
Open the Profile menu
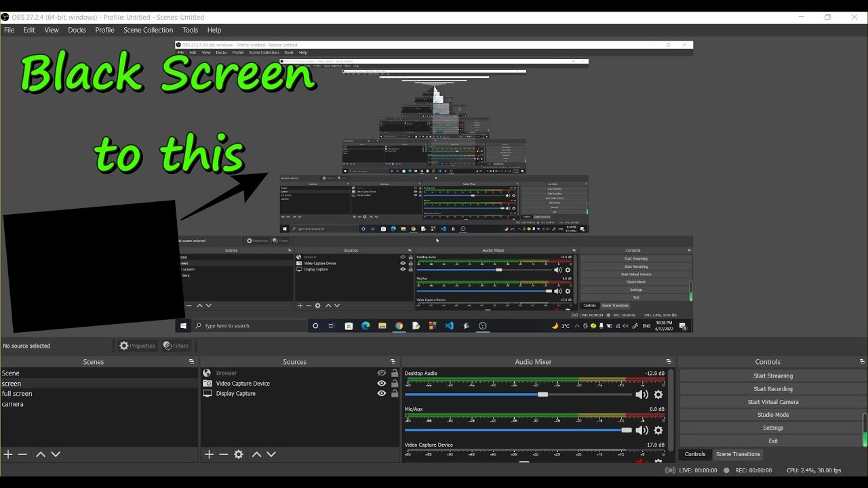pyautogui.click(x=104, y=30)
